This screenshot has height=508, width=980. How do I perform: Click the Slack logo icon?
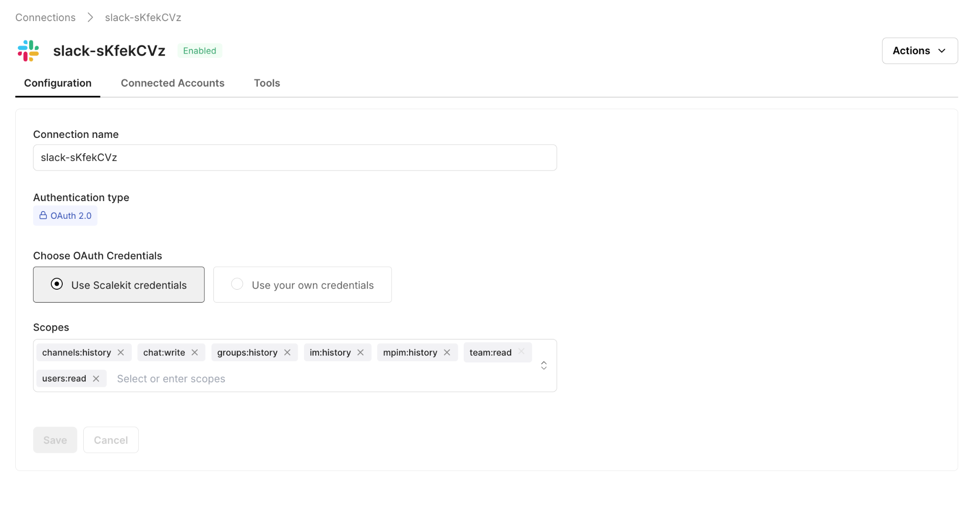[x=28, y=51]
